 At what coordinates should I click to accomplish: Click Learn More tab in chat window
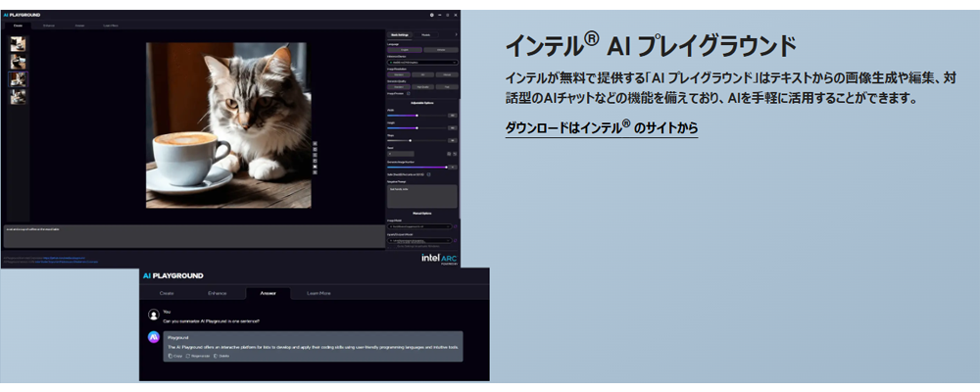coord(318,293)
